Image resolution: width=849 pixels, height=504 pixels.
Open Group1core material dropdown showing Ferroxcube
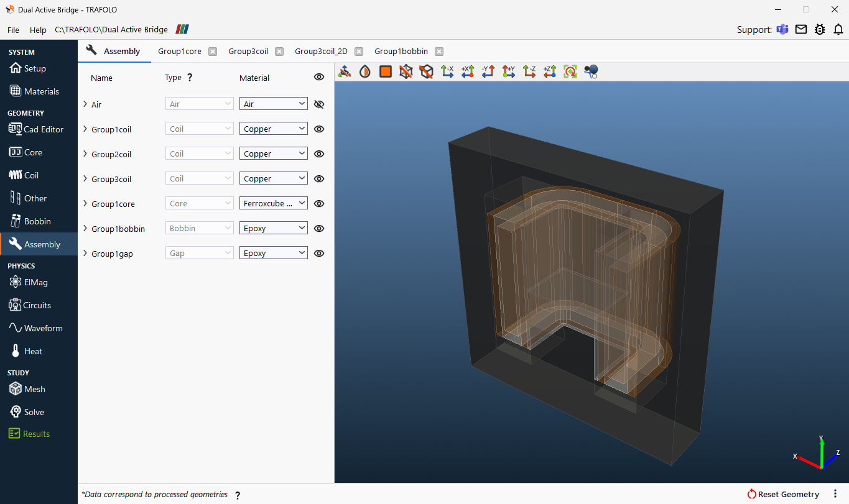(x=274, y=203)
